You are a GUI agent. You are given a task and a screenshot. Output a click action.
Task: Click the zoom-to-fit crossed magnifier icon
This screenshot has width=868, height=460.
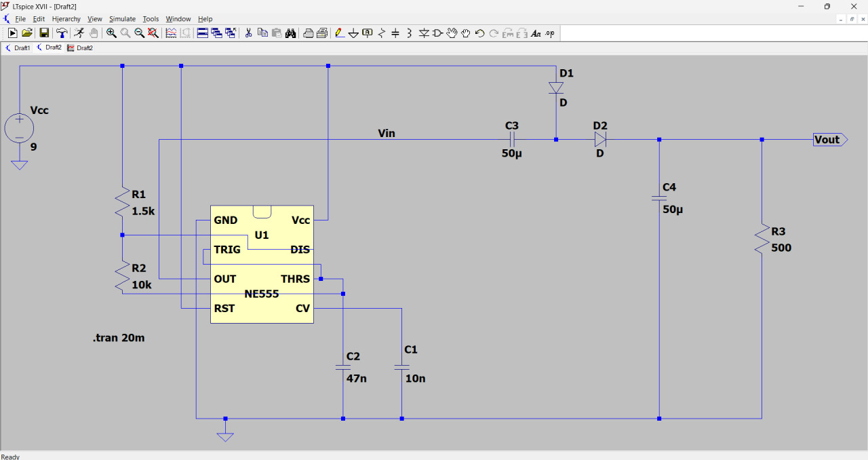[x=153, y=33]
